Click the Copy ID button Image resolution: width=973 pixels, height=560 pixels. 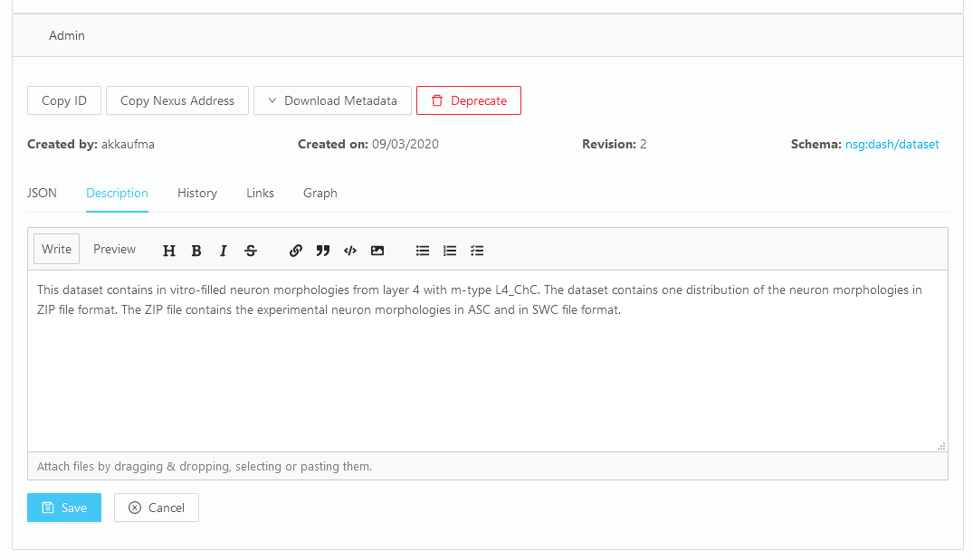pos(64,100)
